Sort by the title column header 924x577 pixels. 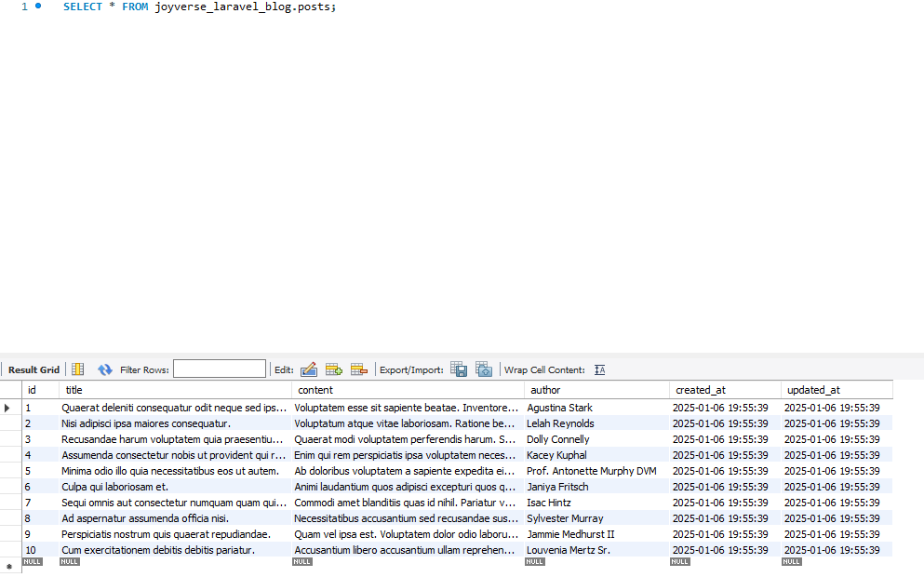click(x=74, y=390)
